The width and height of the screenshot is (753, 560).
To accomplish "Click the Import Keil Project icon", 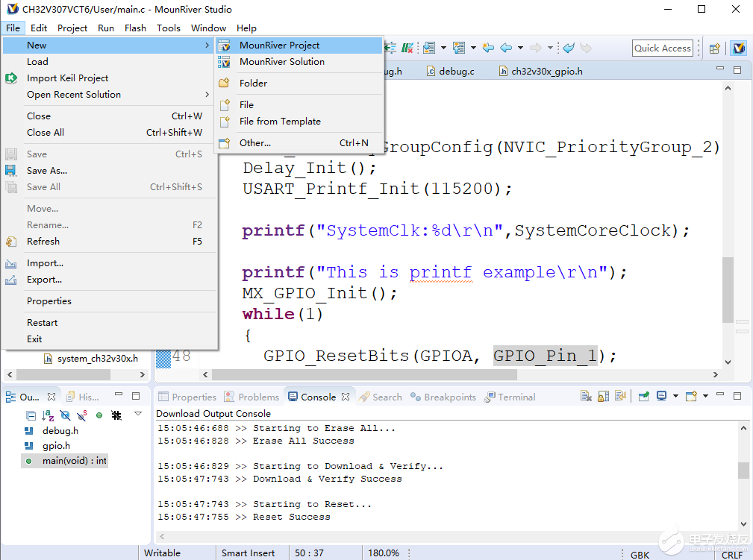I will (11, 78).
